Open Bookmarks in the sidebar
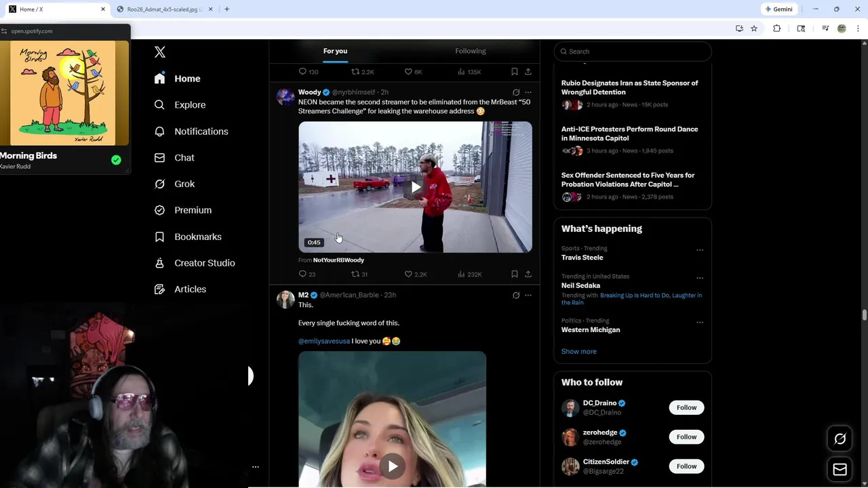The width and height of the screenshot is (868, 488). point(188,237)
